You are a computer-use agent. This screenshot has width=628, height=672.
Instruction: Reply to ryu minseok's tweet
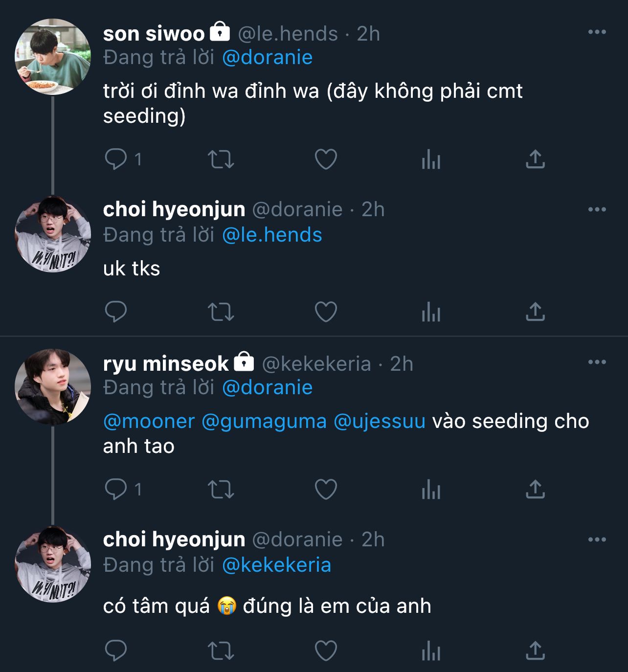pyautogui.click(x=116, y=489)
